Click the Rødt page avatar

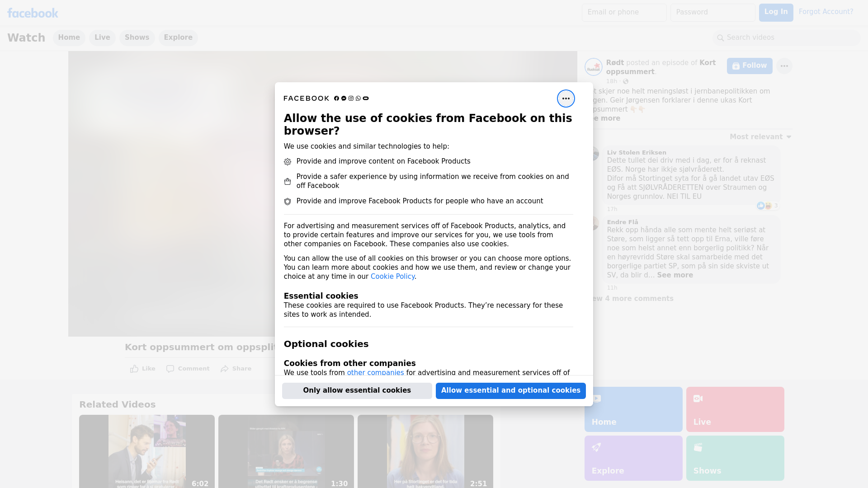(x=593, y=67)
